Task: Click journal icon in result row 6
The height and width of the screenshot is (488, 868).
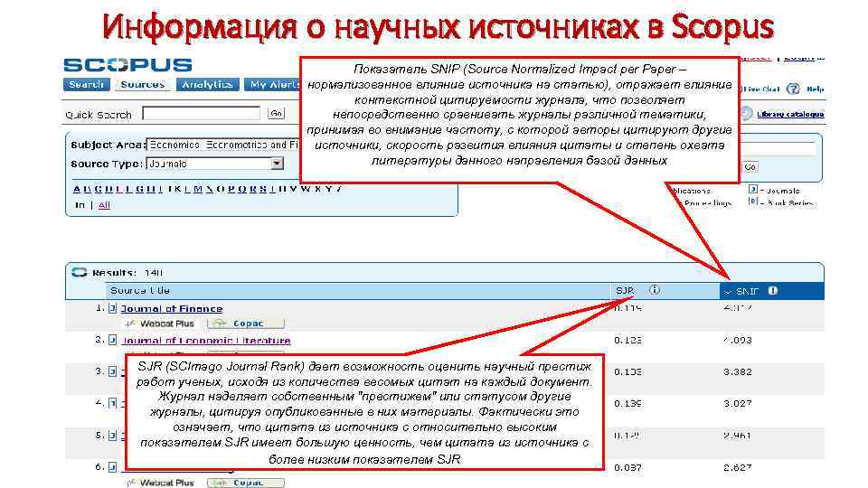Action: pyautogui.click(x=112, y=467)
